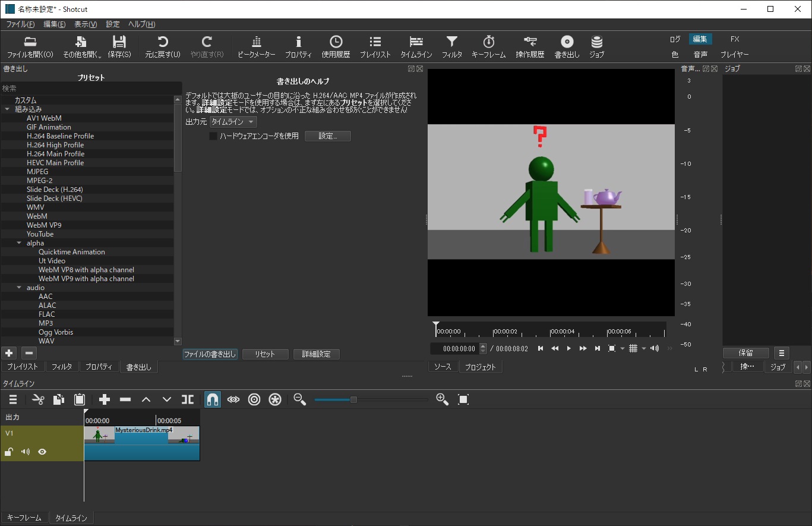812x526 pixels.
Task: Click the 書き出し disc toolbar icon
Action: click(x=567, y=47)
